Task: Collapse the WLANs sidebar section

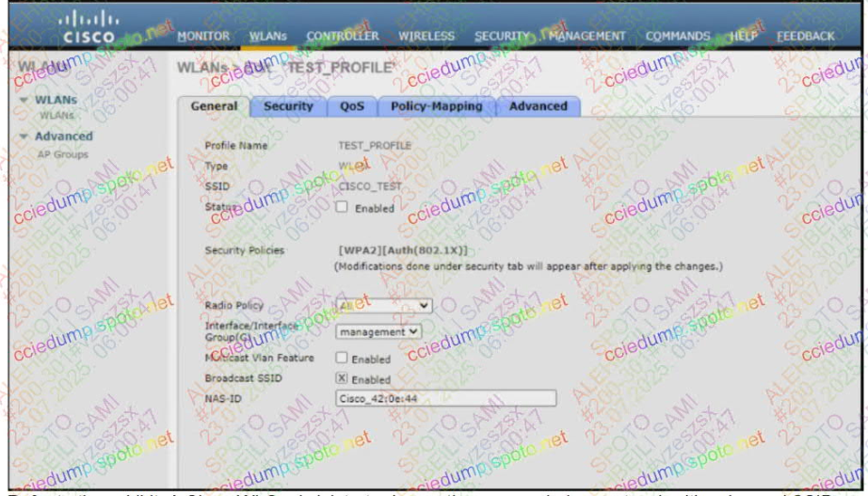Action: click(x=24, y=100)
